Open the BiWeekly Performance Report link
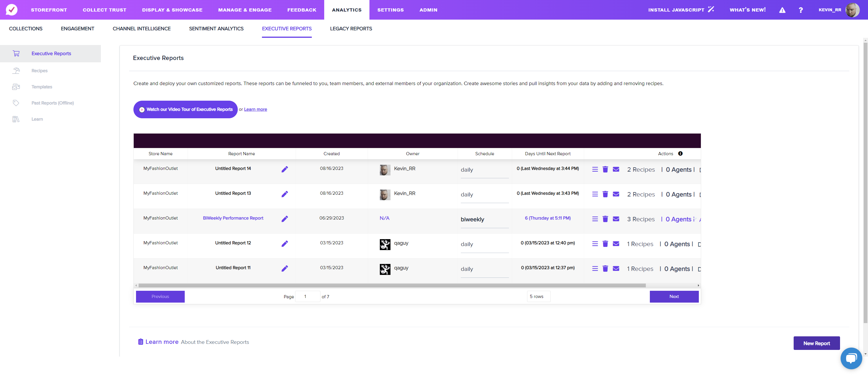868x375 pixels. click(233, 218)
